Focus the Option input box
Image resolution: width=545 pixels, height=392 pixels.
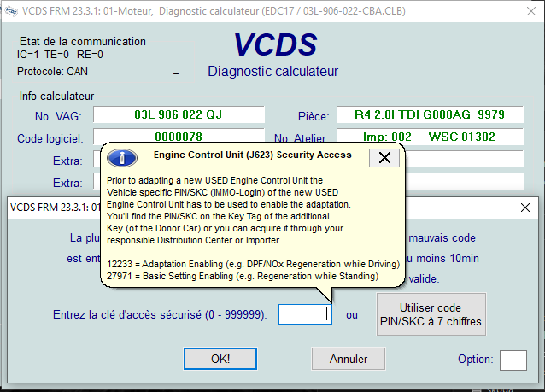(x=513, y=360)
